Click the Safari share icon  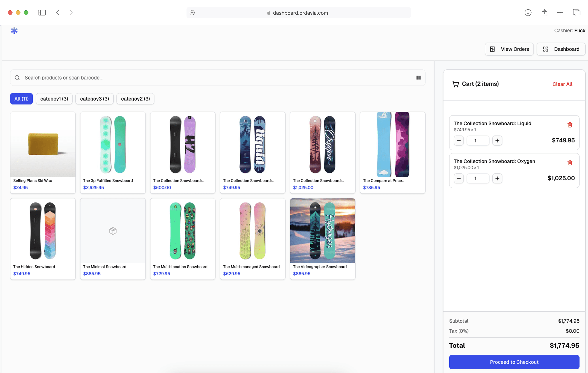[544, 13]
